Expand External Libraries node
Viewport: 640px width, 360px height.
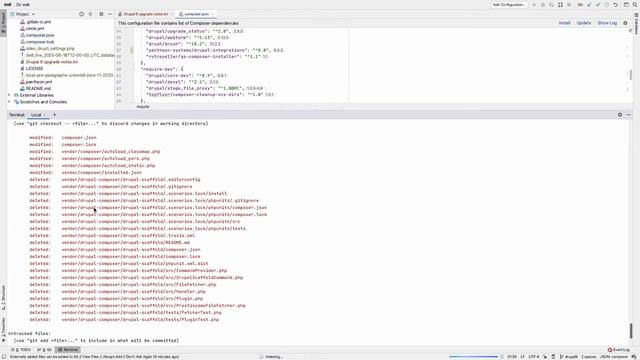(x=9, y=95)
